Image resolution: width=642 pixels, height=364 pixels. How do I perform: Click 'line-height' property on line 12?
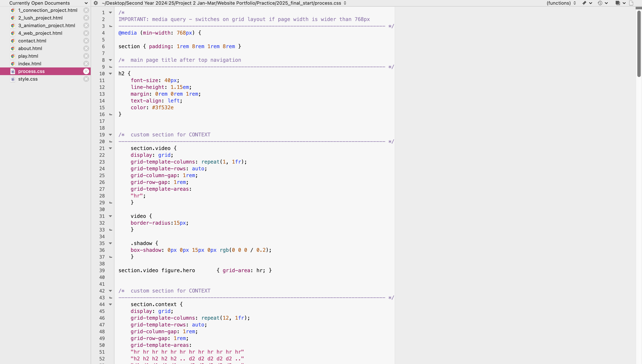[147, 87]
